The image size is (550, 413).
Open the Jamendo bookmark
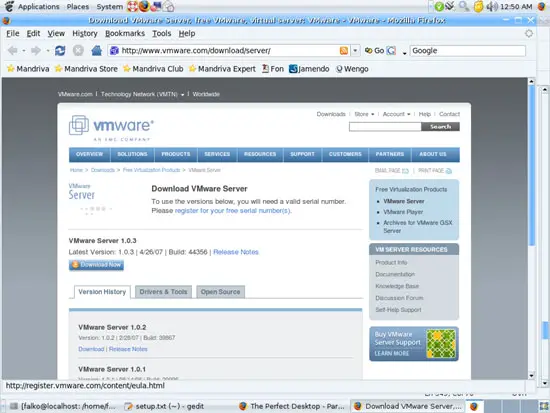(309, 69)
